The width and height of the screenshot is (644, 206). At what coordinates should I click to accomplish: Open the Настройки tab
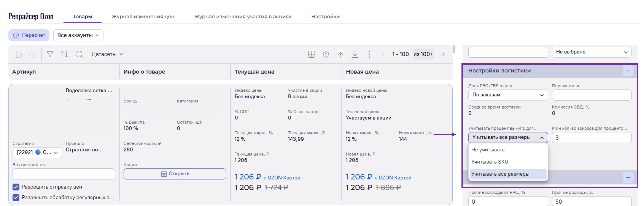tap(325, 16)
